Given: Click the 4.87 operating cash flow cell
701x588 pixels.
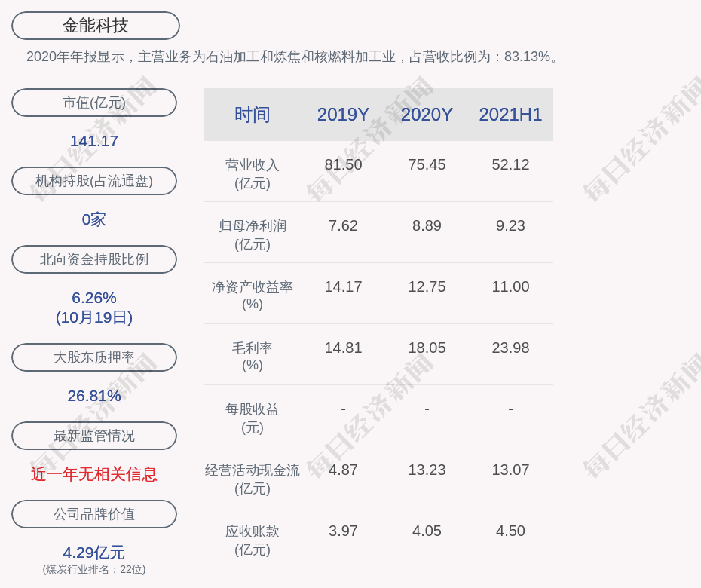Looking at the screenshot, I should (x=344, y=470).
